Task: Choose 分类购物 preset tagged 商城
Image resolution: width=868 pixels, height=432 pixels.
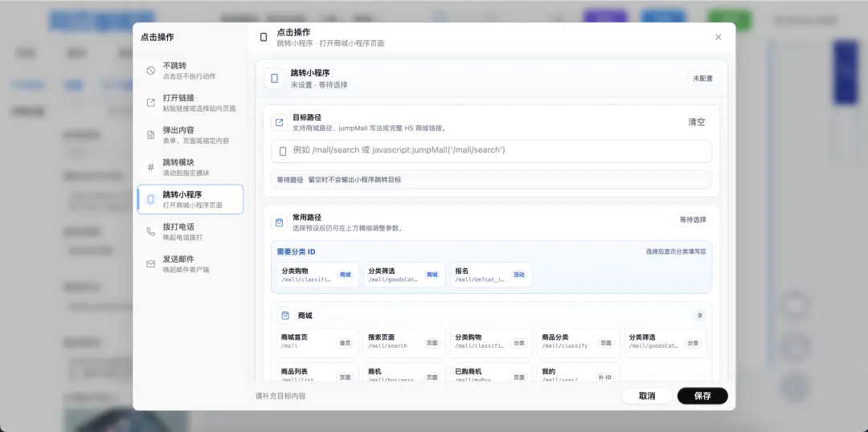Action: [x=317, y=275]
